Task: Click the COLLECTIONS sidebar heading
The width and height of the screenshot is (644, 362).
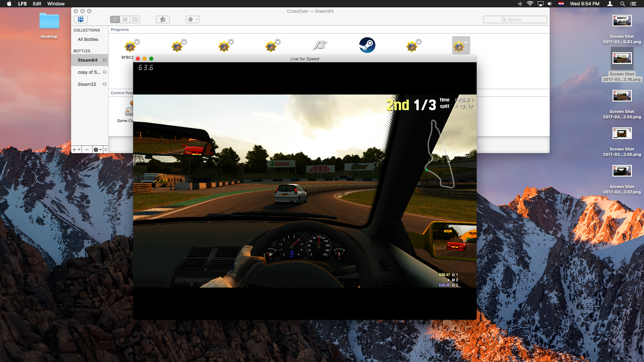Action: 87,30
